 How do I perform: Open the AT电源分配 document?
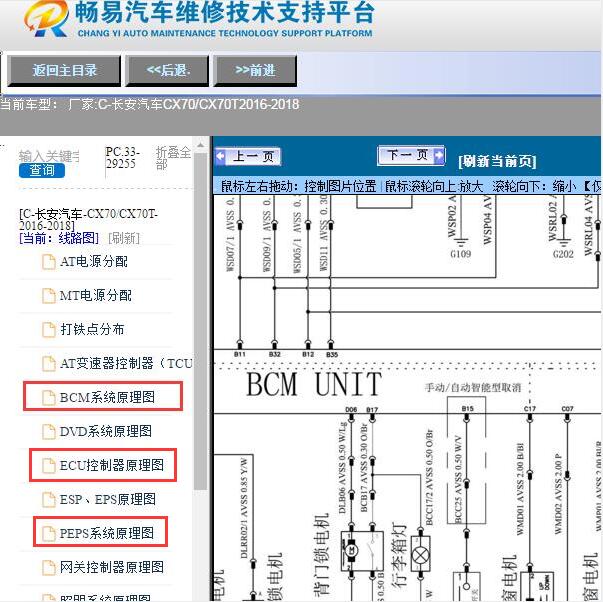click(x=94, y=262)
